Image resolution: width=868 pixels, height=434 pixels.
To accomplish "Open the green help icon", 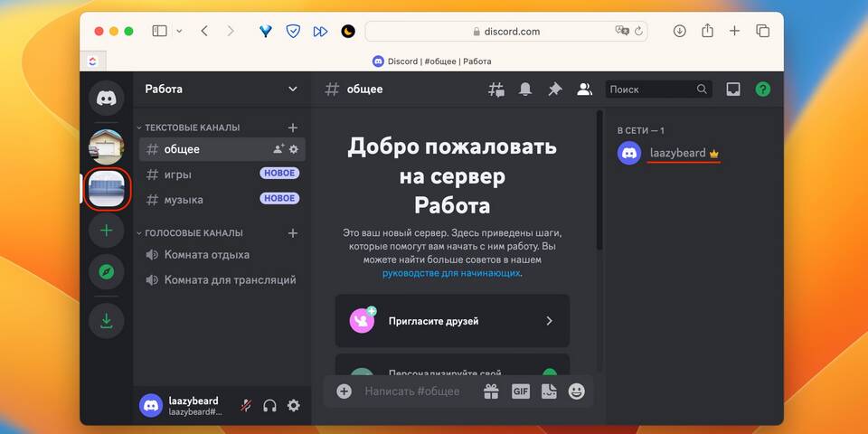I will (763, 90).
